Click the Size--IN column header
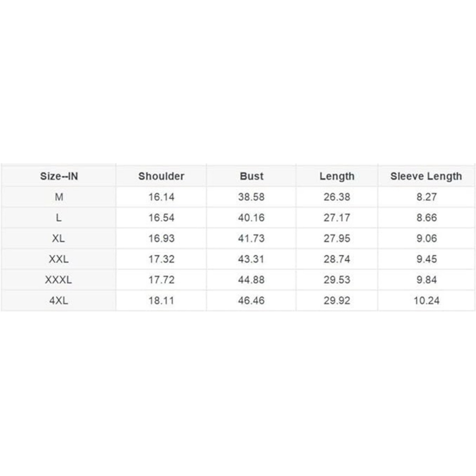 pyautogui.click(x=59, y=176)
